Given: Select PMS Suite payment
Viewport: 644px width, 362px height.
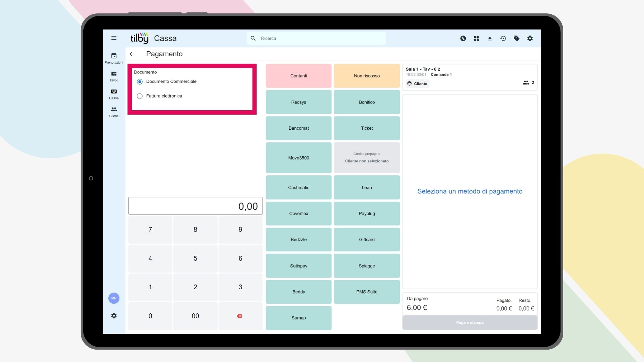Looking at the screenshot, I should pyautogui.click(x=367, y=292).
